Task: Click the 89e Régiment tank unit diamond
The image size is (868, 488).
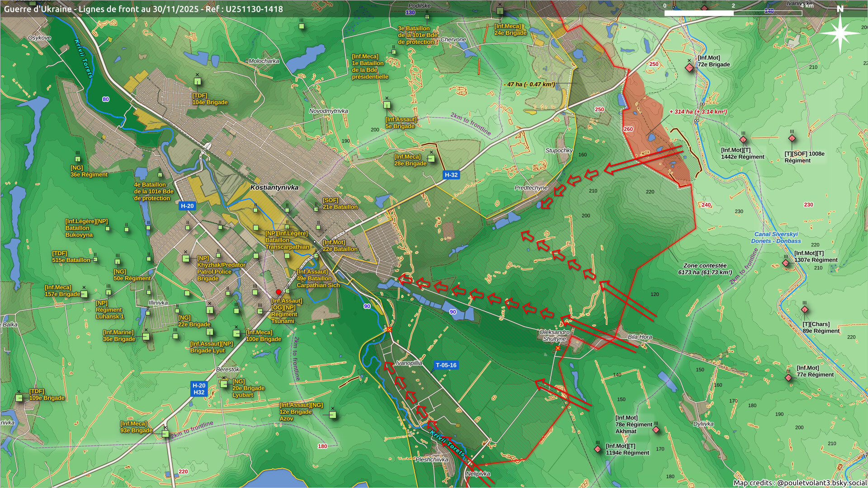Action: pyautogui.click(x=804, y=310)
